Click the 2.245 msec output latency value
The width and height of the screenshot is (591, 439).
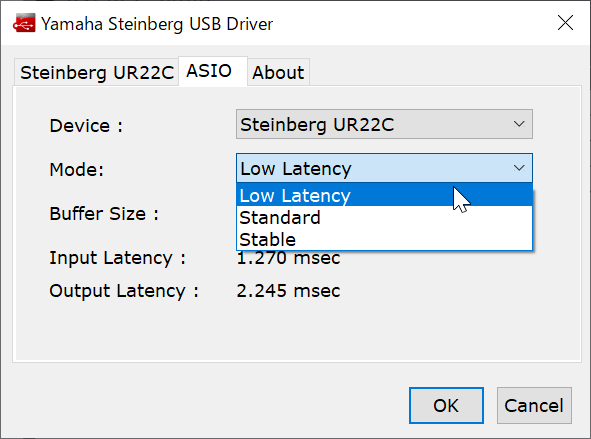click(288, 291)
